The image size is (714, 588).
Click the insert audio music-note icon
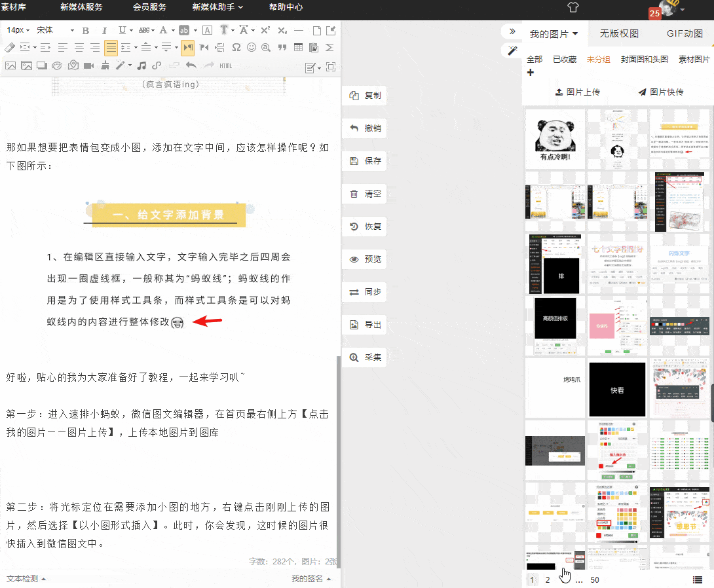point(142,65)
